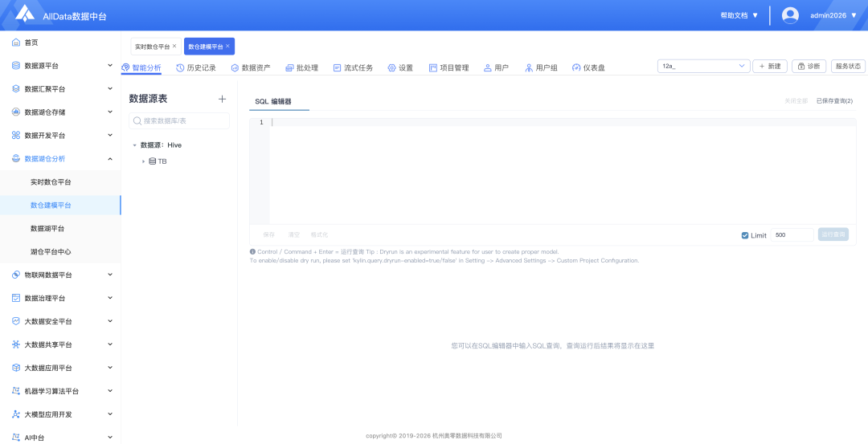Click the 大数据应用平台 sidebar icon

tap(16, 368)
